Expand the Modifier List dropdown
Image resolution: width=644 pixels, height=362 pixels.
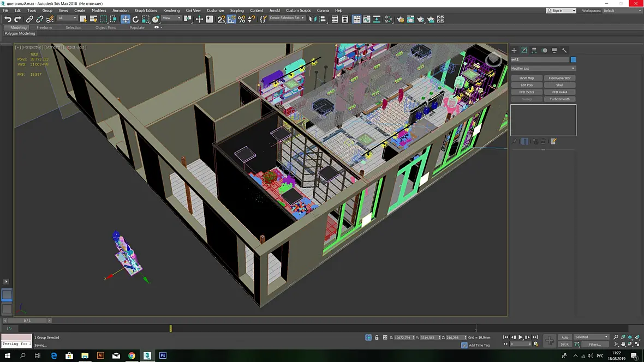tap(543, 69)
